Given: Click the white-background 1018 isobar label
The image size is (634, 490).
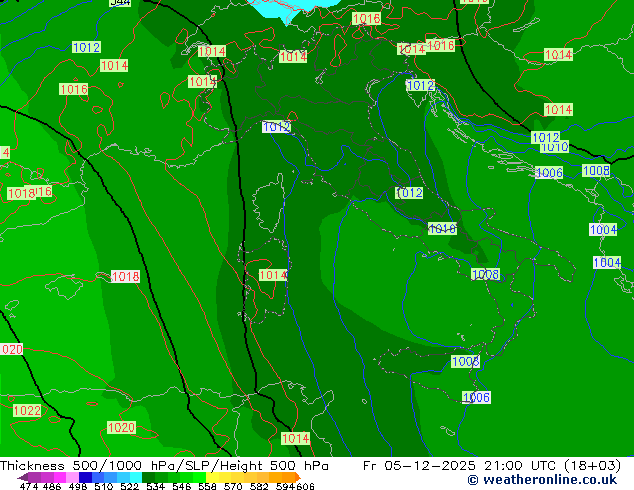Looking at the screenshot, I should click(x=125, y=277).
